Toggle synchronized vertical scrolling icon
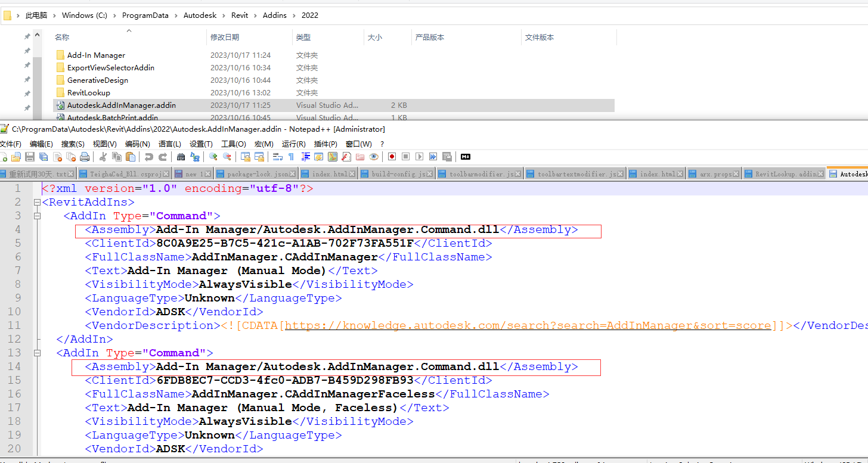The width and height of the screenshot is (868, 463). tap(246, 157)
